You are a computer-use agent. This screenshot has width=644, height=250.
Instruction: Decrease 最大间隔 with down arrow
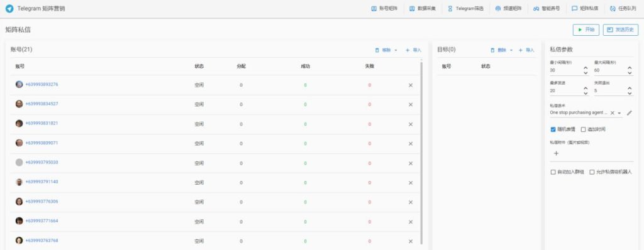(x=630, y=73)
